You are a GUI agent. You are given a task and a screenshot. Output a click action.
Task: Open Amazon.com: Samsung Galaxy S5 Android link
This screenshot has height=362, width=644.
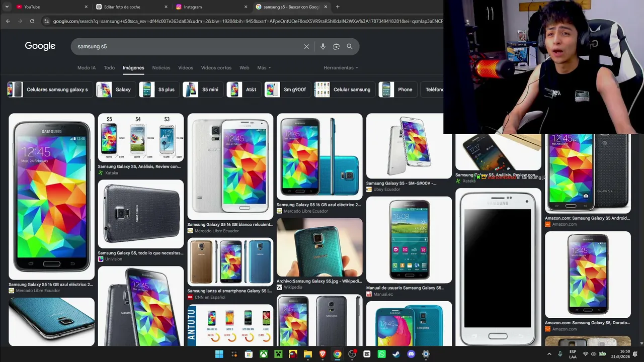(x=587, y=218)
